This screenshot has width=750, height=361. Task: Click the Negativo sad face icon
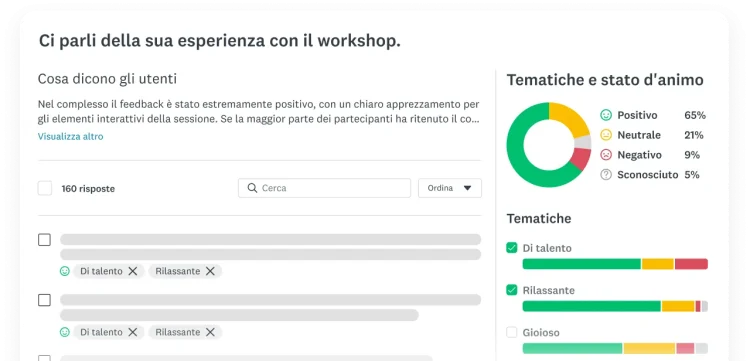(606, 155)
